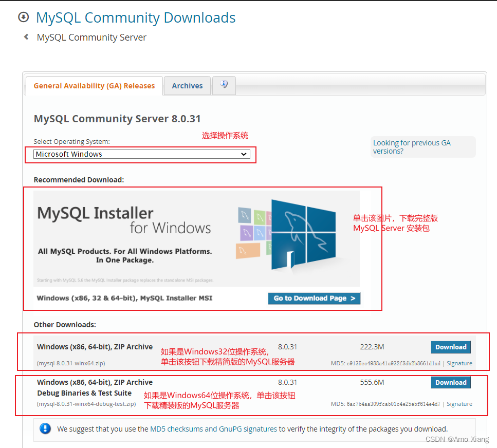Click the blue exclamation info icon
The width and height of the screenshot is (497, 448).
tap(45, 428)
